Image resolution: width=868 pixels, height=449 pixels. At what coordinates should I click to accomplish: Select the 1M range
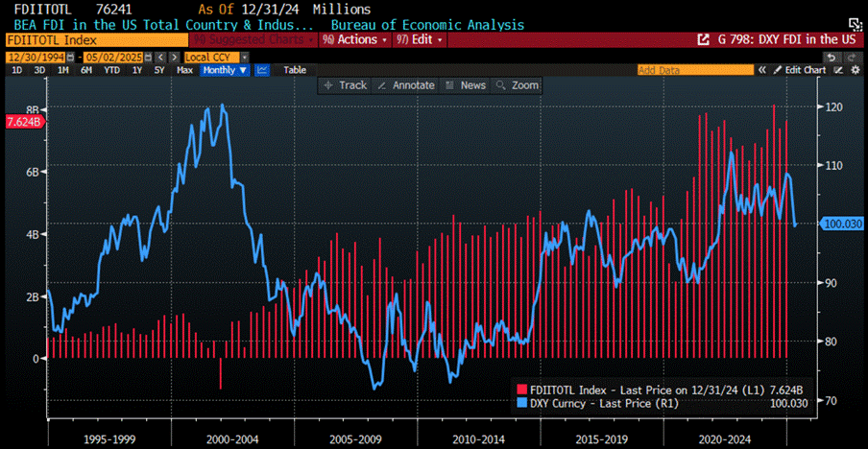62,70
